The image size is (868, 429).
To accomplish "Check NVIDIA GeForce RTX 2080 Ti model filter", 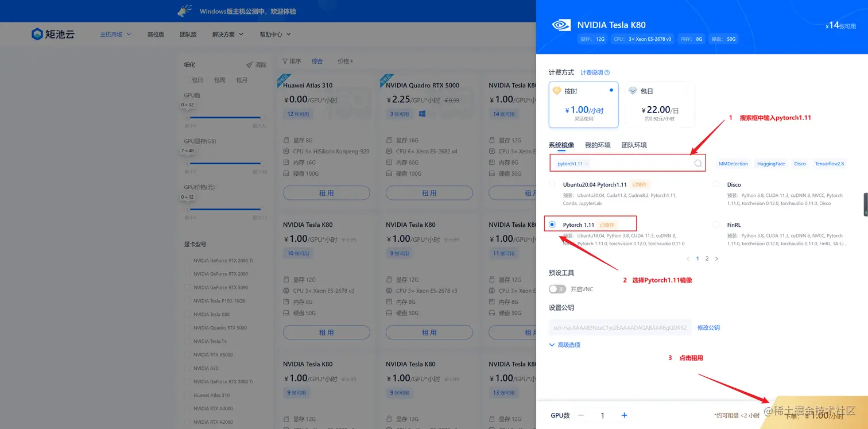I will (x=187, y=261).
